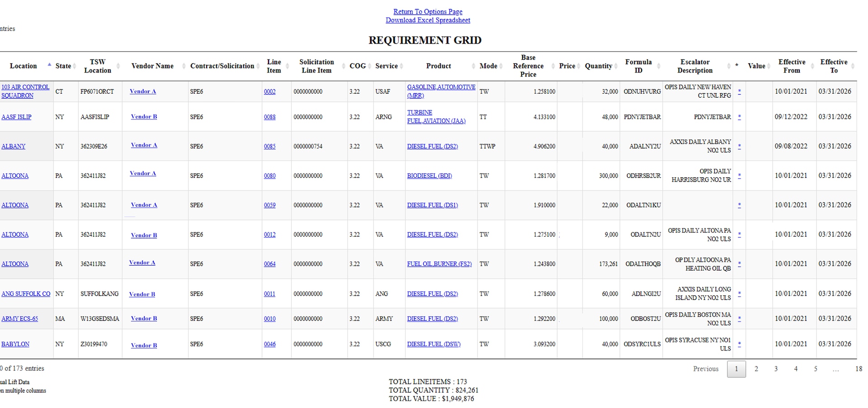Open BIODIESEL (BDI) product link
The image size is (868, 408).
click(x=429, y=176)
